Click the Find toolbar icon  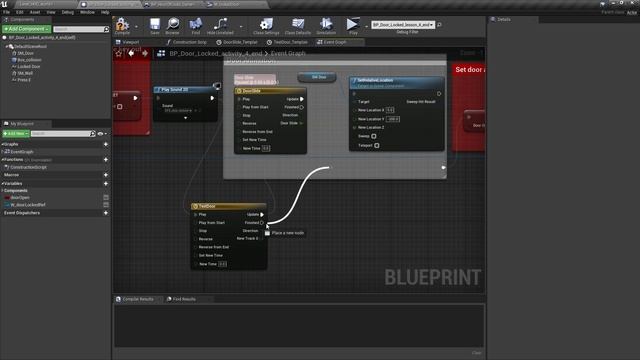click(x=196, y=24)
